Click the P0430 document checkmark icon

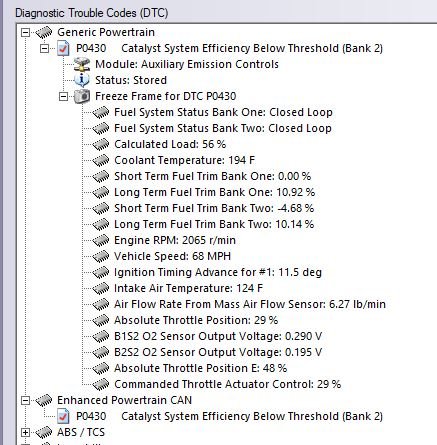(63, 48)
